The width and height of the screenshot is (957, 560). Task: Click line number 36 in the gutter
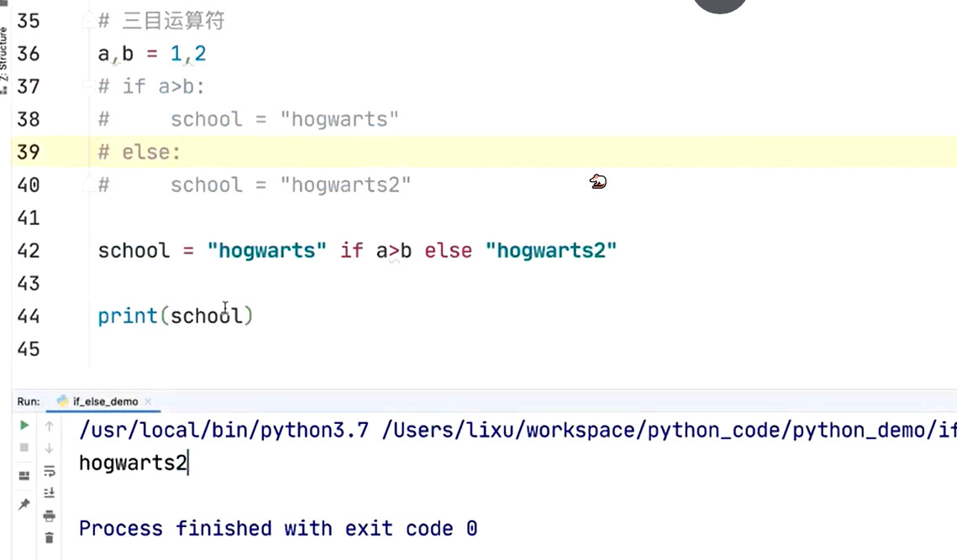(29, 54)
